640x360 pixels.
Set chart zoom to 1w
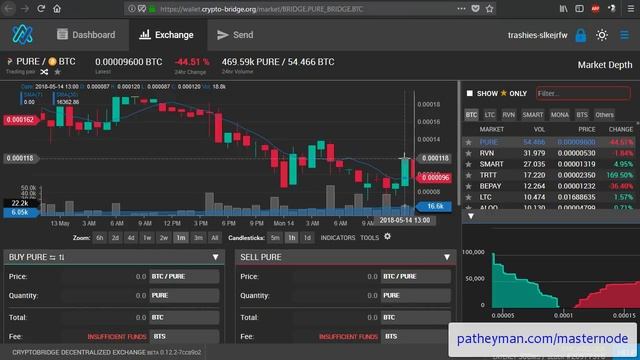[147, 238]
